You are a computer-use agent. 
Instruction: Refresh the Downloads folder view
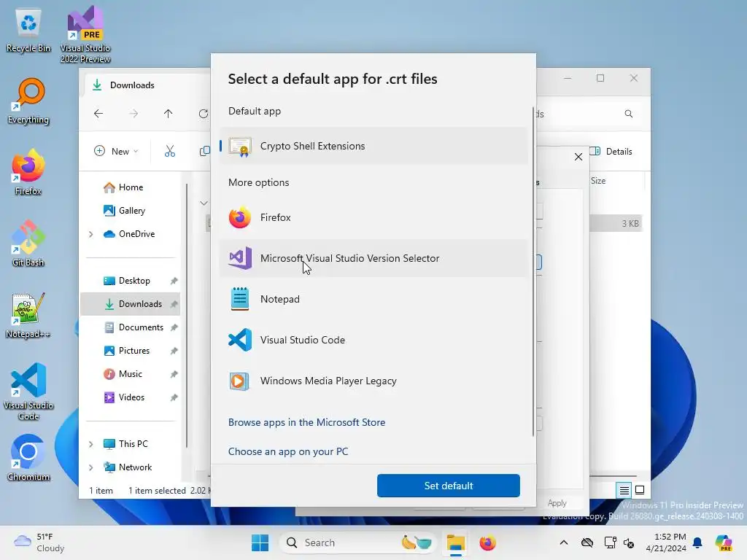coord(204,114)
